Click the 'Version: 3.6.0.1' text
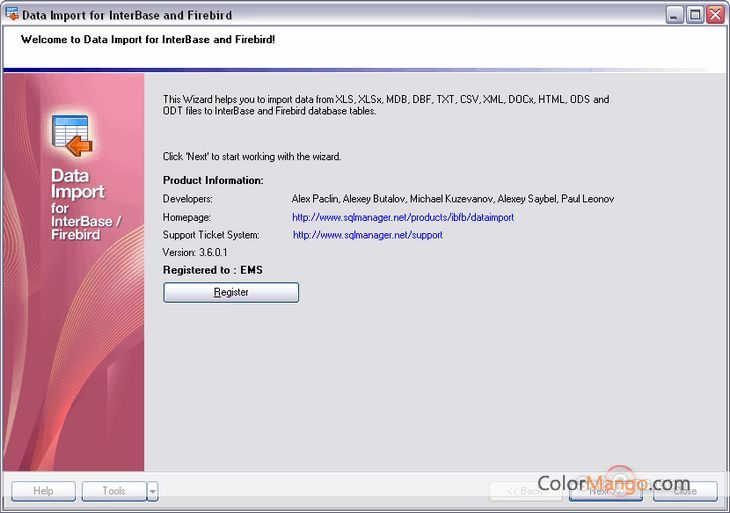This screenshot has width=730, height=513. [195, 253]
